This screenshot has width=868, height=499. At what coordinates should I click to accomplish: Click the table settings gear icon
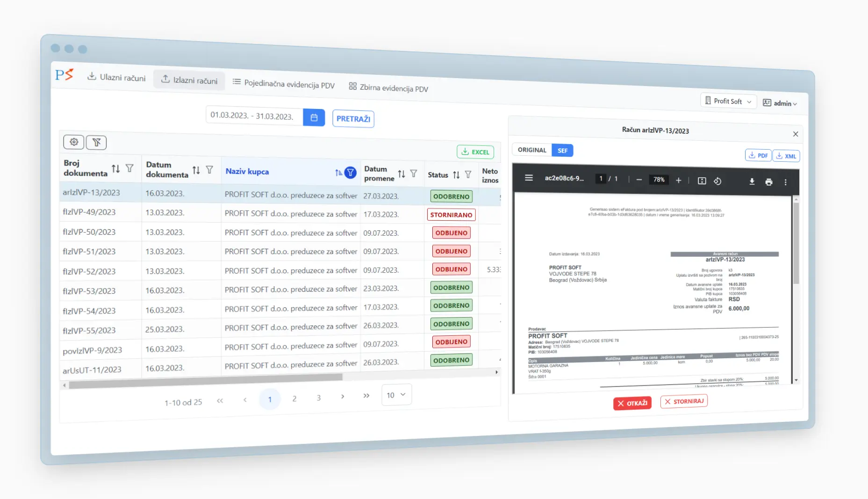pyautogui.click(x=74, y=142)
